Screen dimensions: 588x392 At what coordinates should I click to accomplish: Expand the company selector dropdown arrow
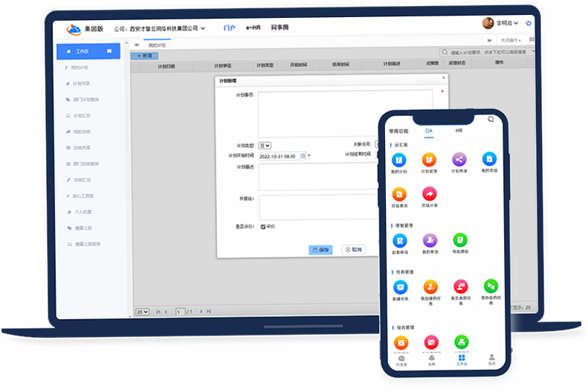tap(203, 28)
